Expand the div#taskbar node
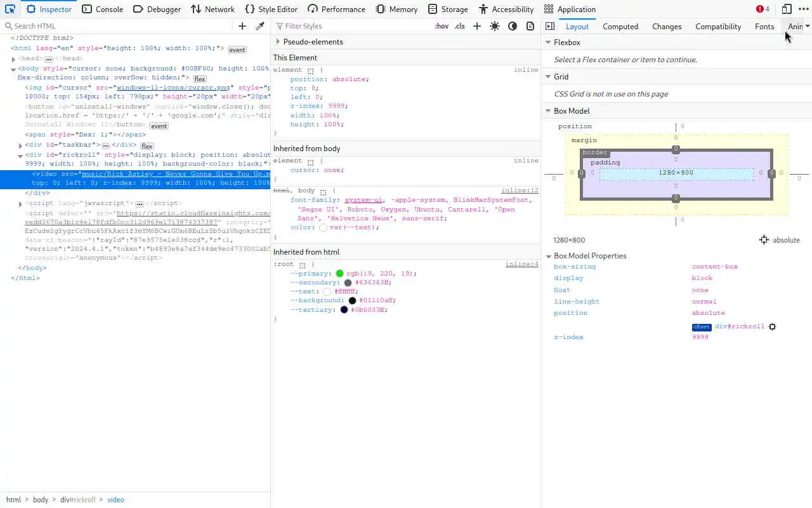Screen dimensions: 812x508 click(x=20, y=145)
